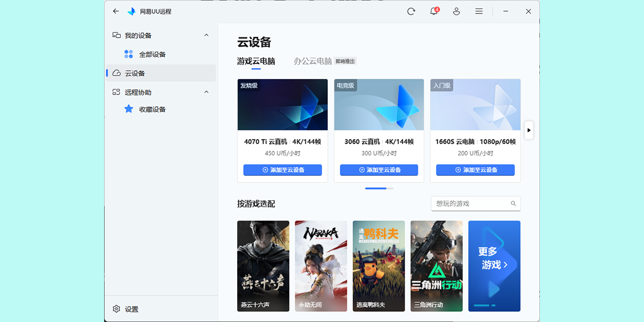Click the cloud icon next to 云设备
Viewport: 644px width, 322px height.
116,73
